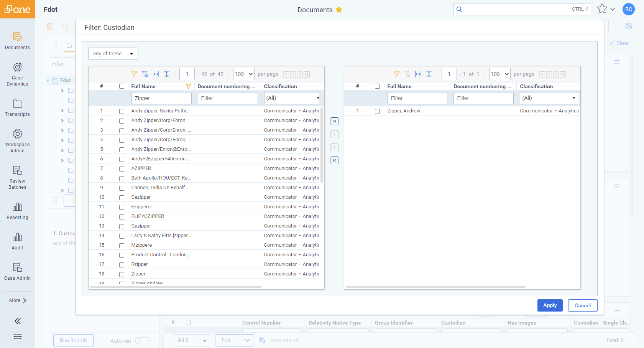Open right list 100 per page dropdown

(499, 74)
